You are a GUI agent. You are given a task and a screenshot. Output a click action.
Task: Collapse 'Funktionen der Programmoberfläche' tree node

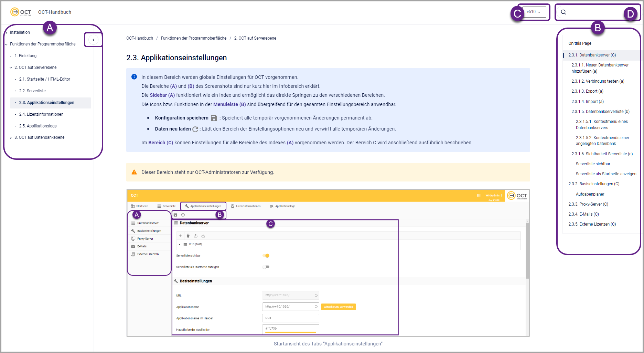[x=6, y=44]
